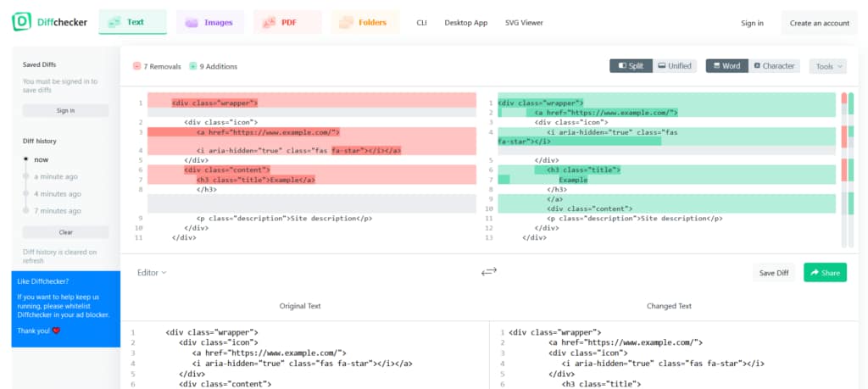Swap original and changed text arrows
Viewport: 868px width, 389px height.
[489, 272]
